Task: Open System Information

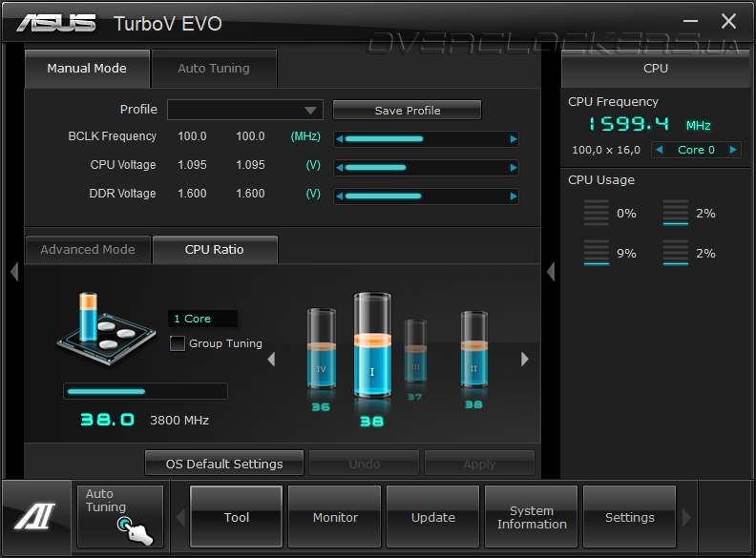Action: pyautogui.click(x=532, y=517)
